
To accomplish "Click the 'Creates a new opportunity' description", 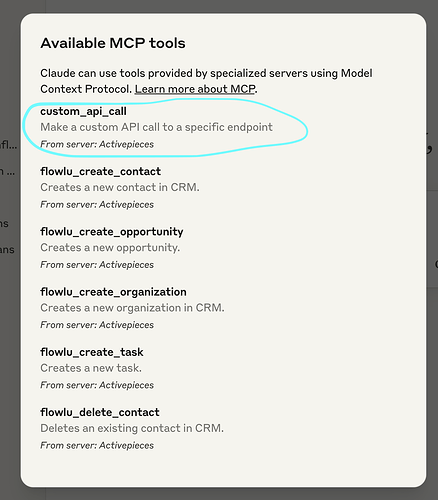I will (110, 248).
